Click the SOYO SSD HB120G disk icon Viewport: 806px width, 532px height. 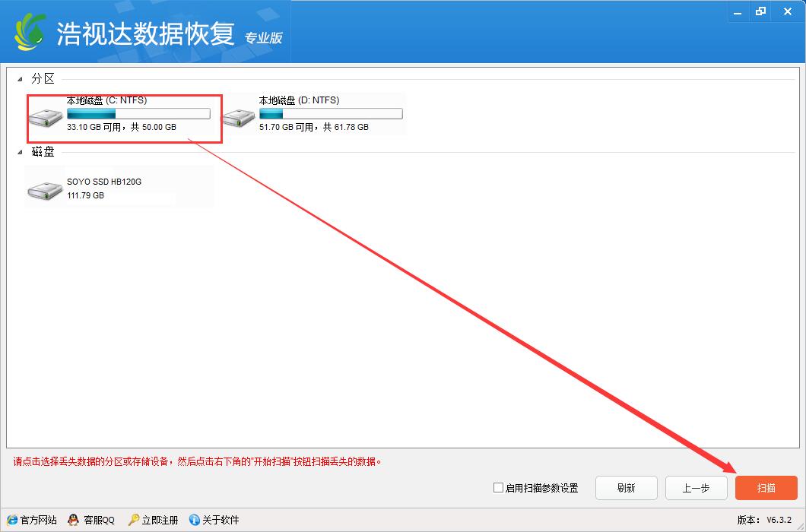[45, 188]
